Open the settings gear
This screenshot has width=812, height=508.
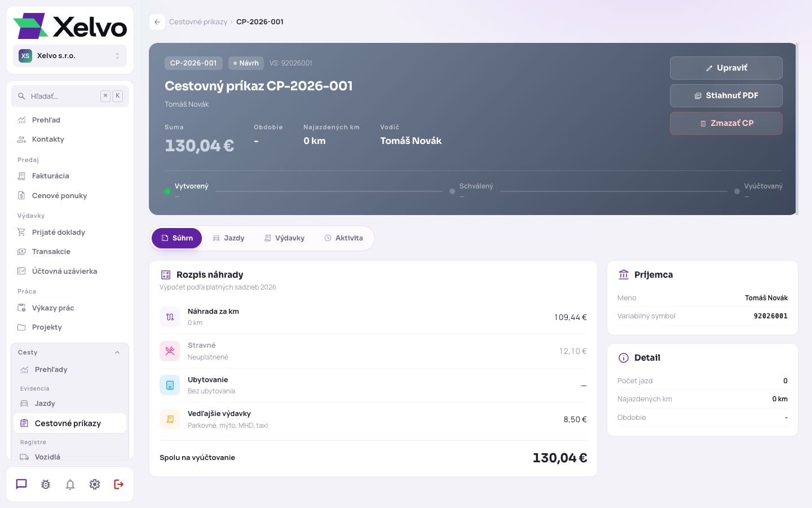pos(95,484)
